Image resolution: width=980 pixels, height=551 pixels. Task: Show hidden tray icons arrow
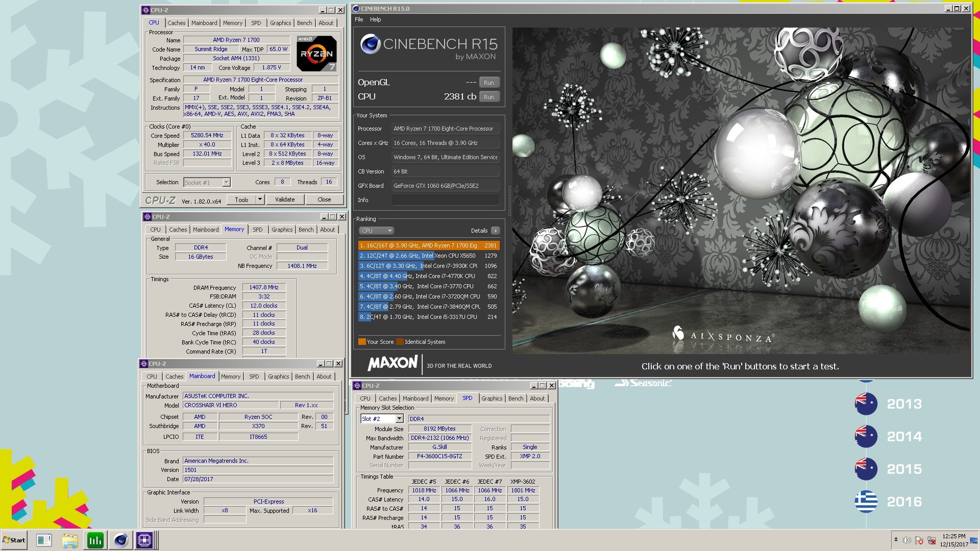(896, 540)
